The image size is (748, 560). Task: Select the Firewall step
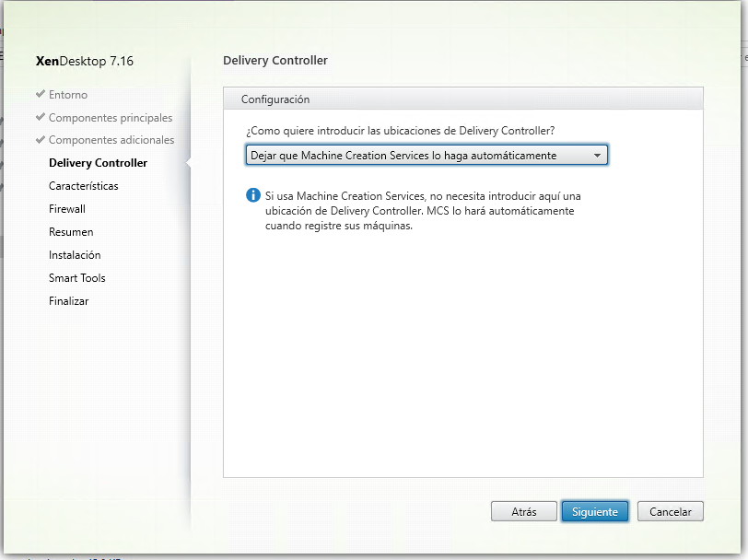coord(66,209)
